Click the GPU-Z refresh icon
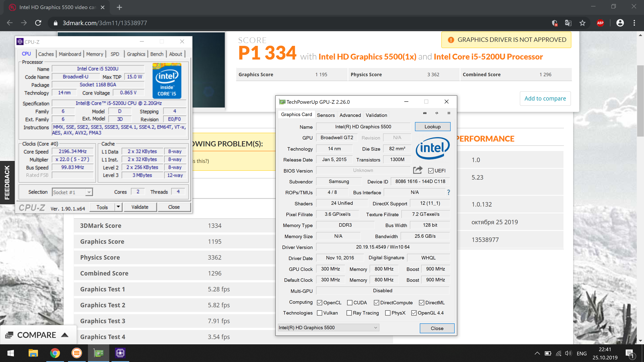The width and height of the screenshot is (644, 362). point(437,113)
